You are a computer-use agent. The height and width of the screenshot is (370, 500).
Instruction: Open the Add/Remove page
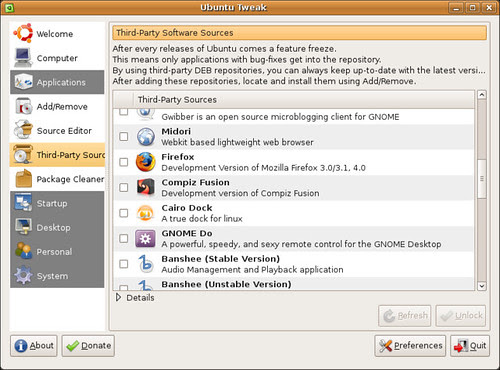pos(57,106)
